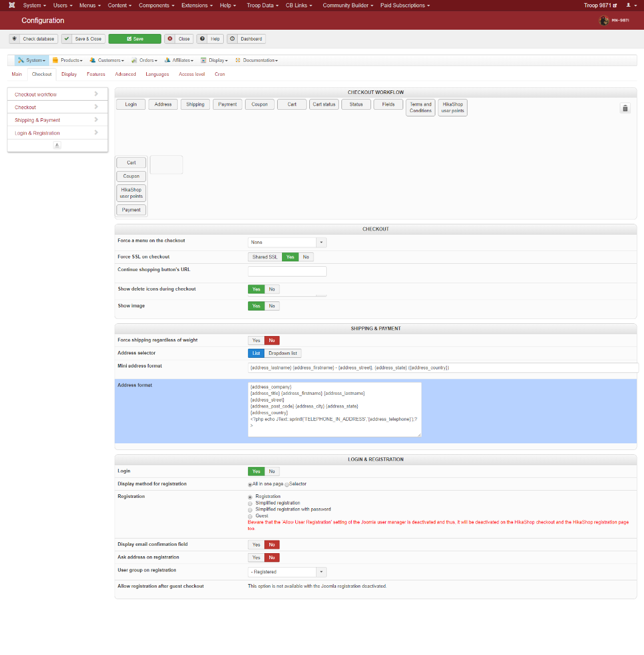The image size is (644, 655).
Task: Select Guest registration radio option
Action: tap(250, 516)
